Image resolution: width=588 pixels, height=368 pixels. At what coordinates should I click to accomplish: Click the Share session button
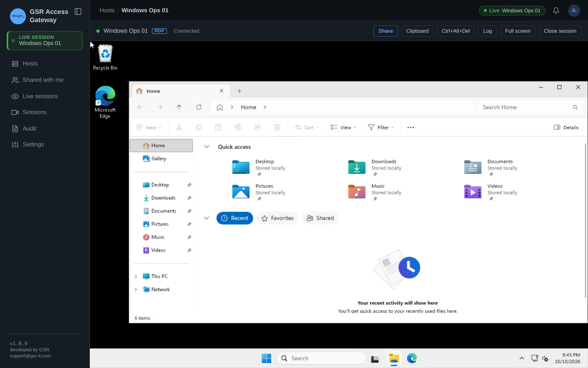click(x=386, y=31)
